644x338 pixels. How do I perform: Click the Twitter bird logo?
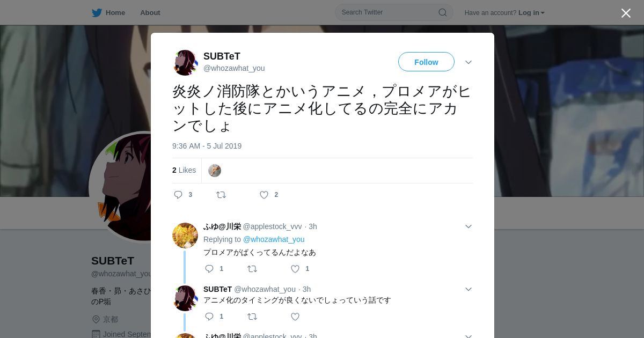pos(97,13)
